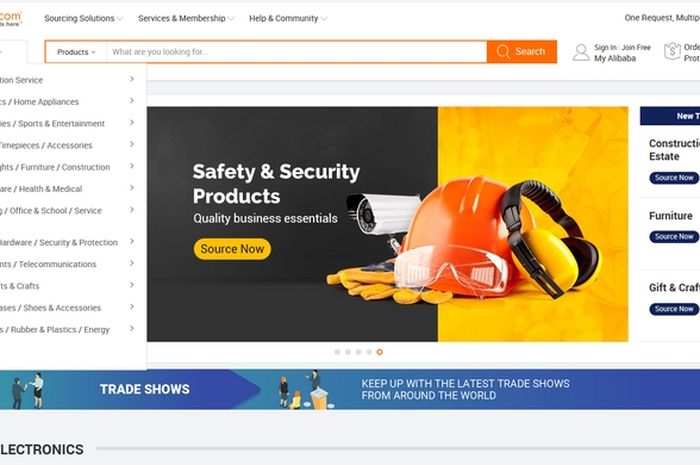Click the search text input field

296,52
